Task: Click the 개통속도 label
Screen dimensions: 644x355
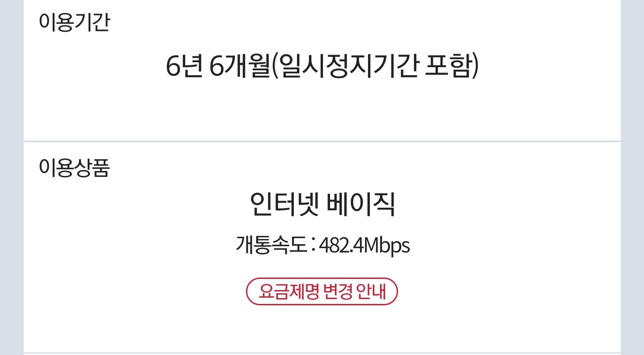Action: click(271, 245)
